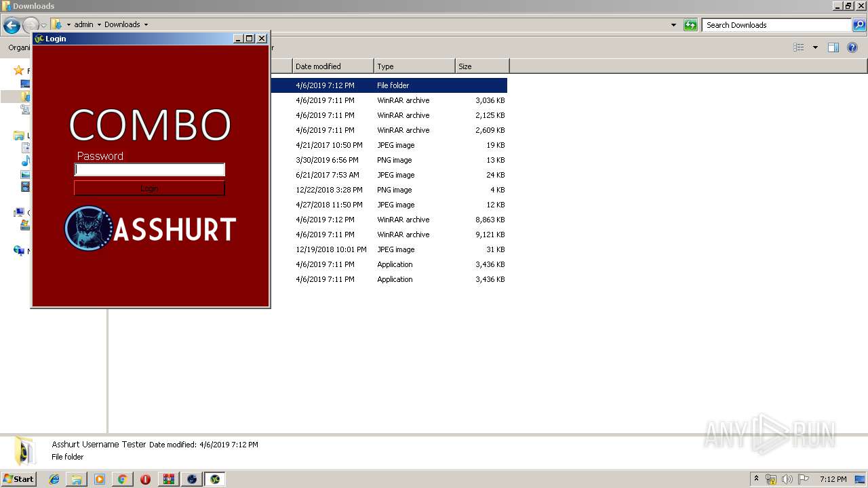Go back with Explorer's back arrow

pyautogui.click(x=12, y=26)
